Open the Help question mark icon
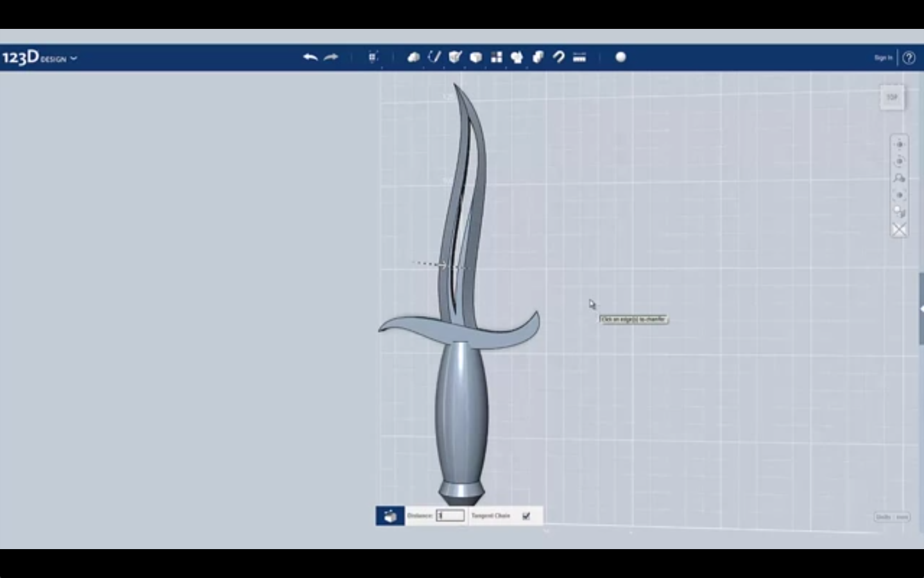This screenshot has height=578, width=924. click(909, 58)
